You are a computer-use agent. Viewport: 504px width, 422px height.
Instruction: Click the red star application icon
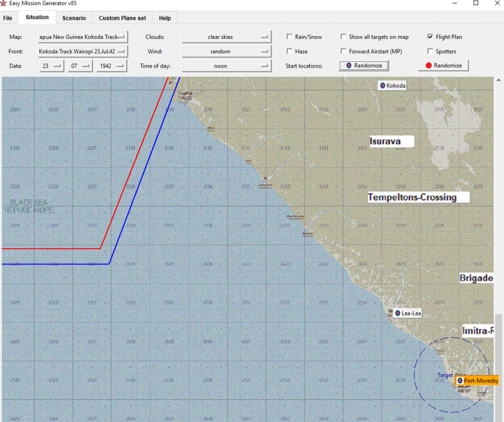click(x=3, y=3)
